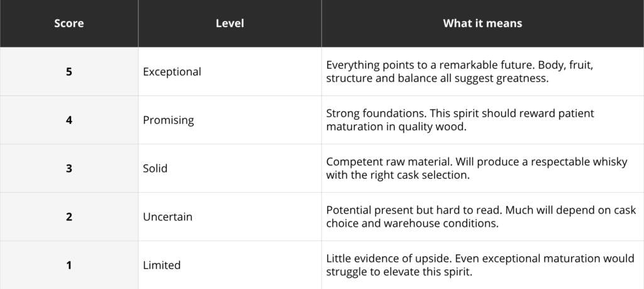Click the Score column header
Screen dimensions: 644x289
[69, 23]
